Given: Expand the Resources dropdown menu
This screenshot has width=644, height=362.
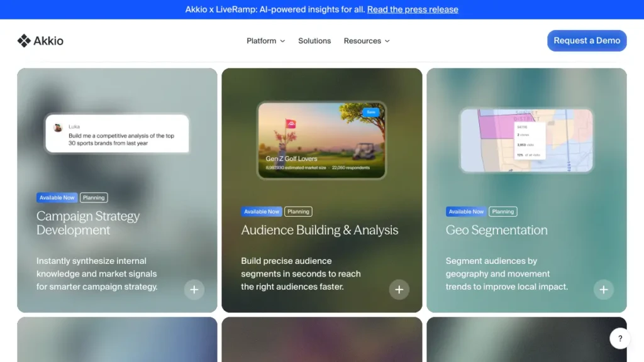Looking at the screenshot, I should (x=367, y=41).
